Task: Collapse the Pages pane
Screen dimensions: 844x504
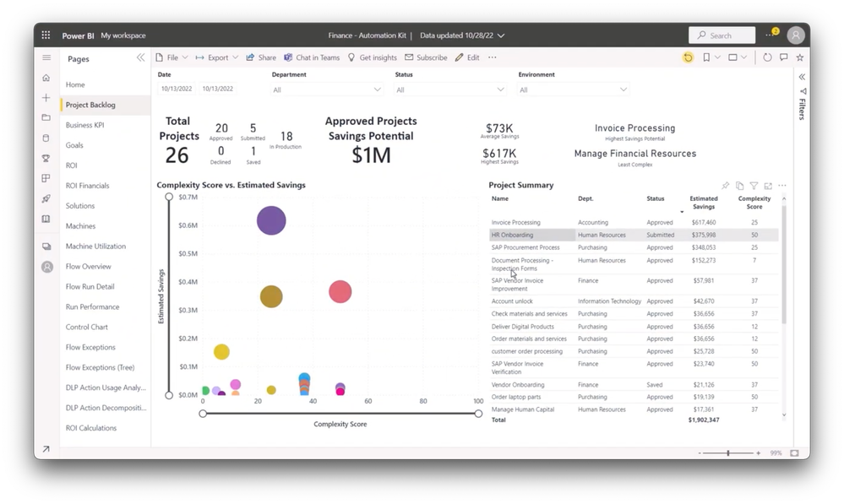Action: (x=140, y=57)
